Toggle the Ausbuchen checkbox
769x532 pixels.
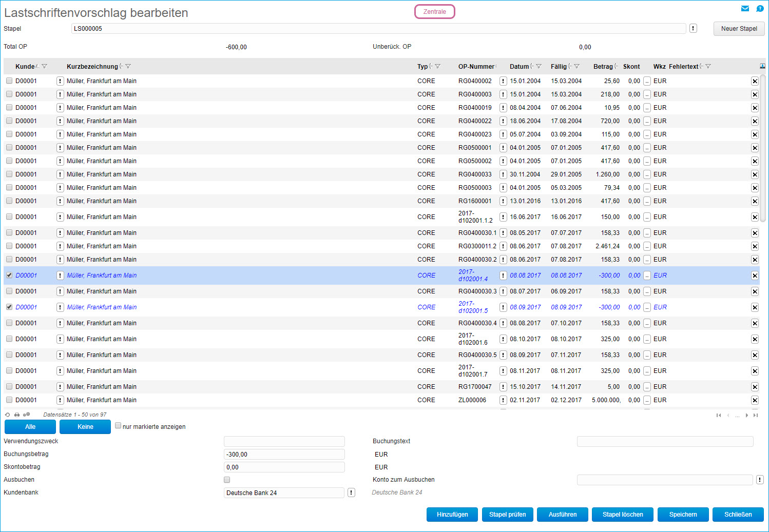click(x=227, y=480)
